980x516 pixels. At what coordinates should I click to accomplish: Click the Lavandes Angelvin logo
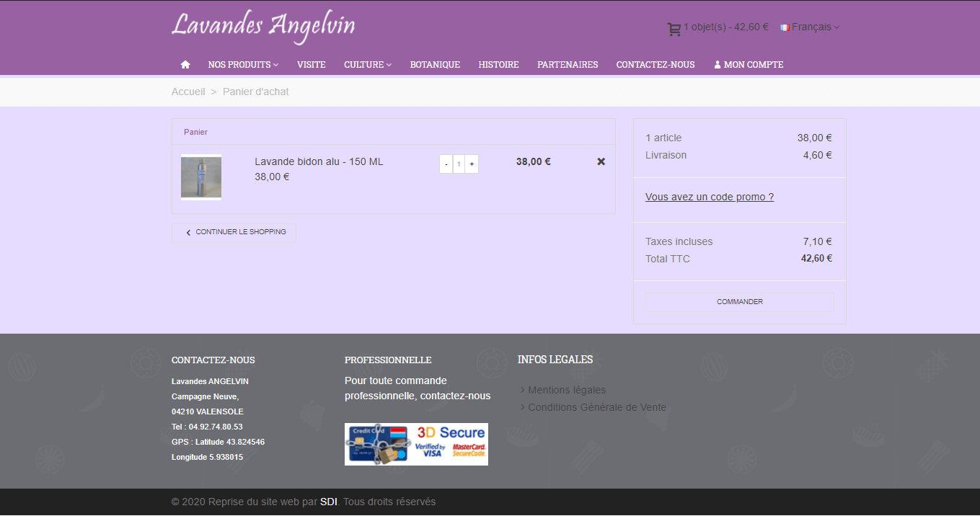point(263,26)
